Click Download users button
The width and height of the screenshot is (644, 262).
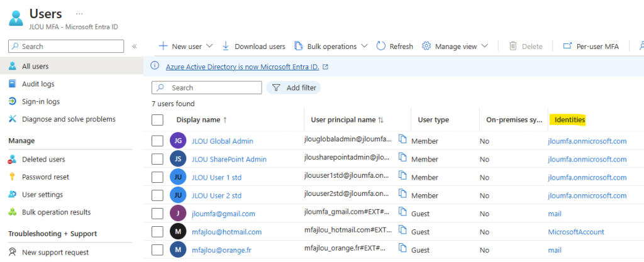[254, 46]
